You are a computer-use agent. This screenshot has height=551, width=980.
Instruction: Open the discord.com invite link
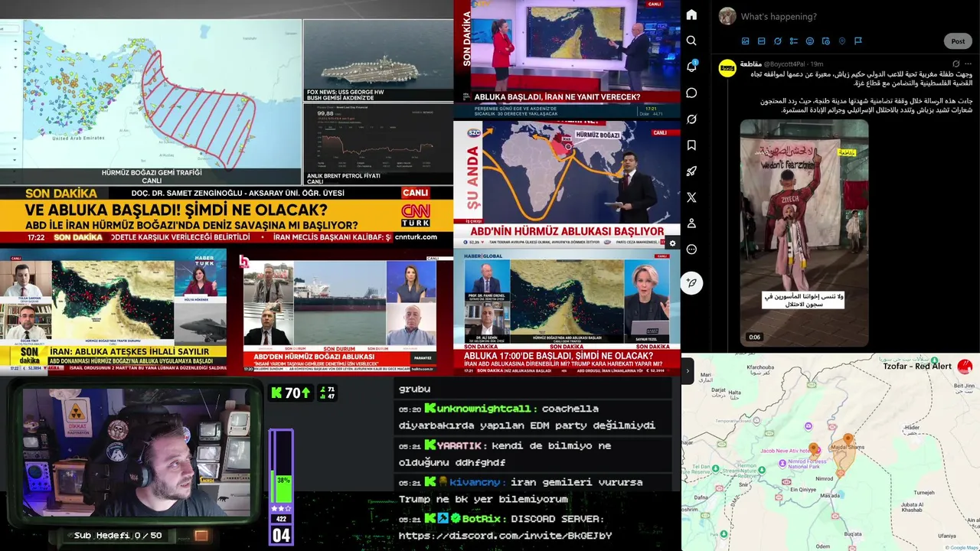tap(505, 536)
